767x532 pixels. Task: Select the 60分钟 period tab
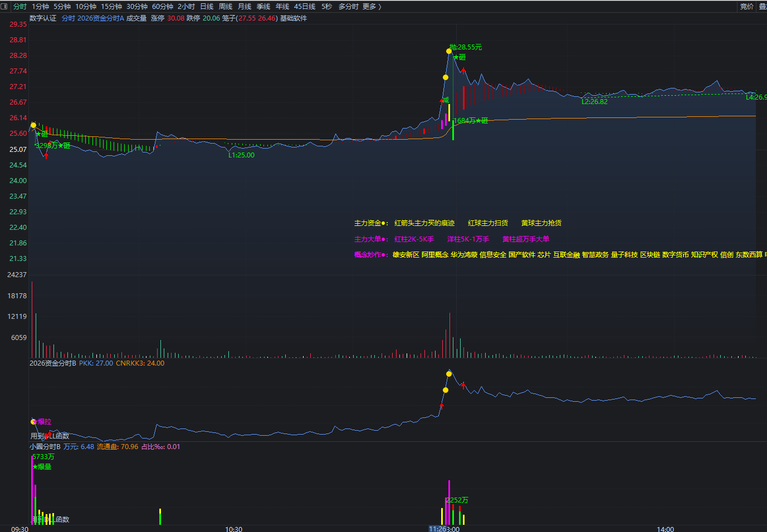tap(163, 7)
